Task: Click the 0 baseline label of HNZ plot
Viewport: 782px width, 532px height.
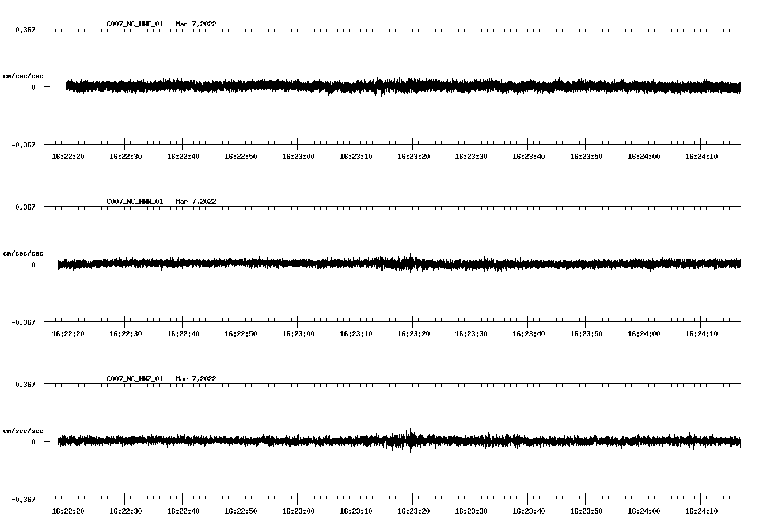Action: tap(33, 442)
